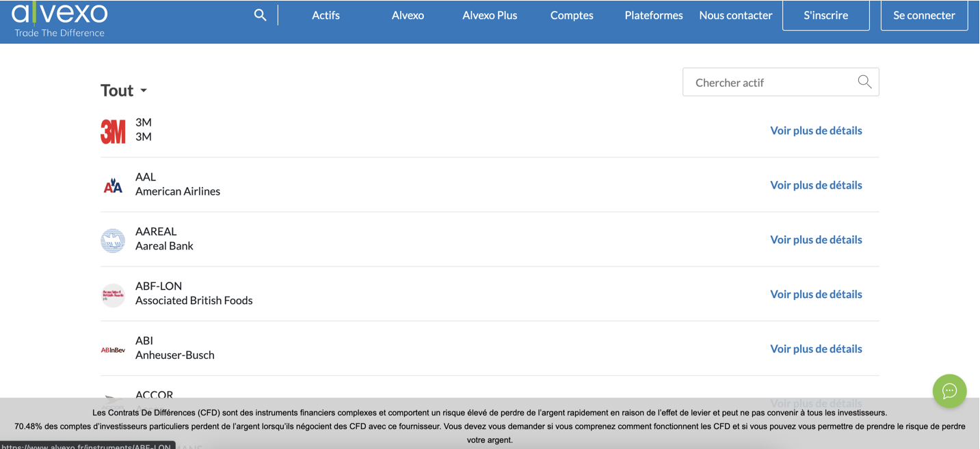Open Voir plus de détails for 3M
Screen dimensions: 980x449
[x=816, y=131]
